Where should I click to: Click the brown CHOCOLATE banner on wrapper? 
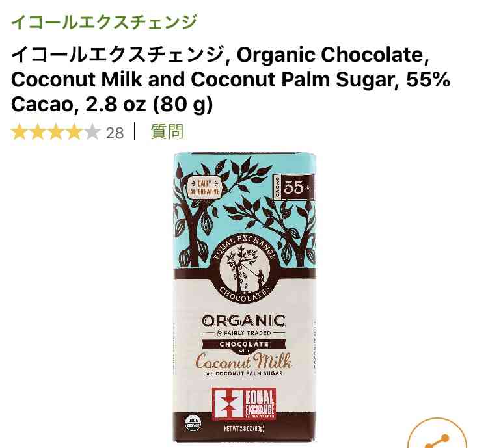[x=244, y=344]
